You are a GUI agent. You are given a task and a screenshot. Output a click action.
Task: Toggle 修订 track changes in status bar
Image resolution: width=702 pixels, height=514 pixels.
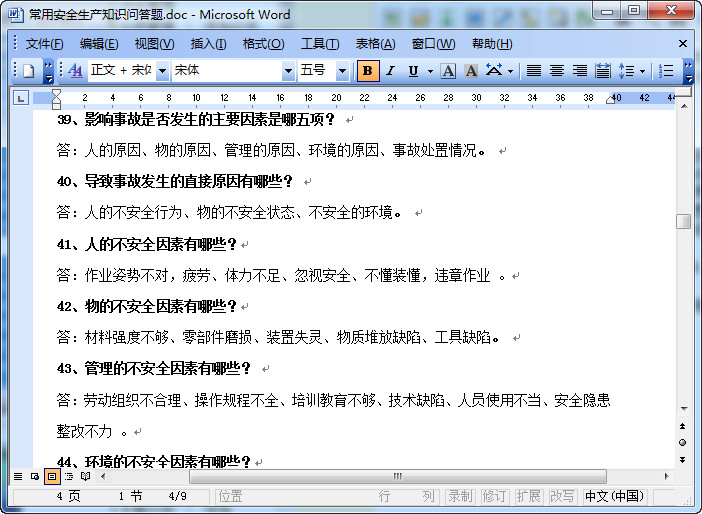coord(494,496)
